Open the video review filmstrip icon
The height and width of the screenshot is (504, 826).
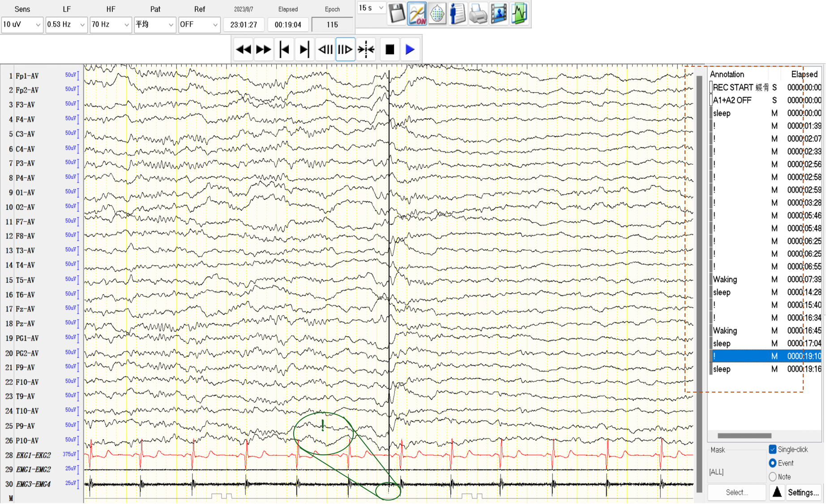(x=499, y=13)
